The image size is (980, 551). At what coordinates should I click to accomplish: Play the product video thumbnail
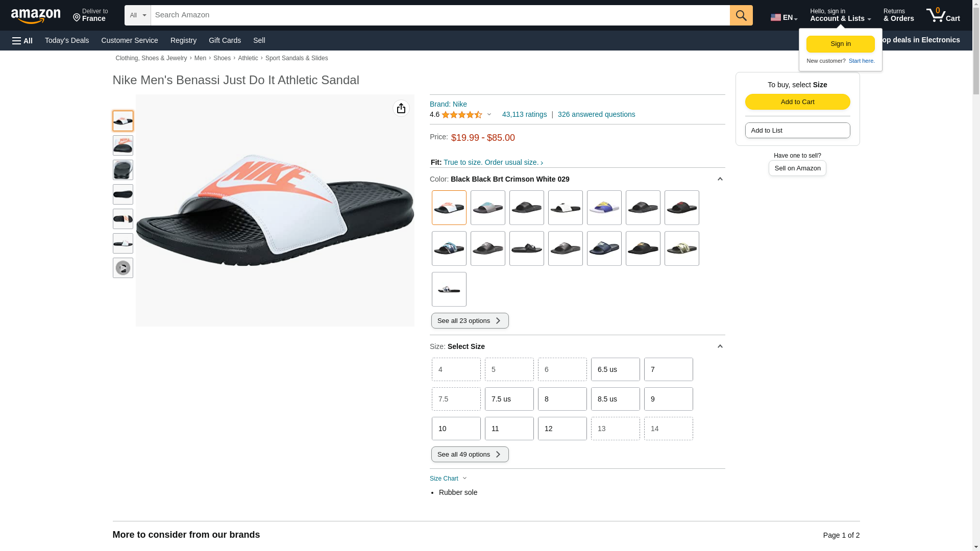123,268
